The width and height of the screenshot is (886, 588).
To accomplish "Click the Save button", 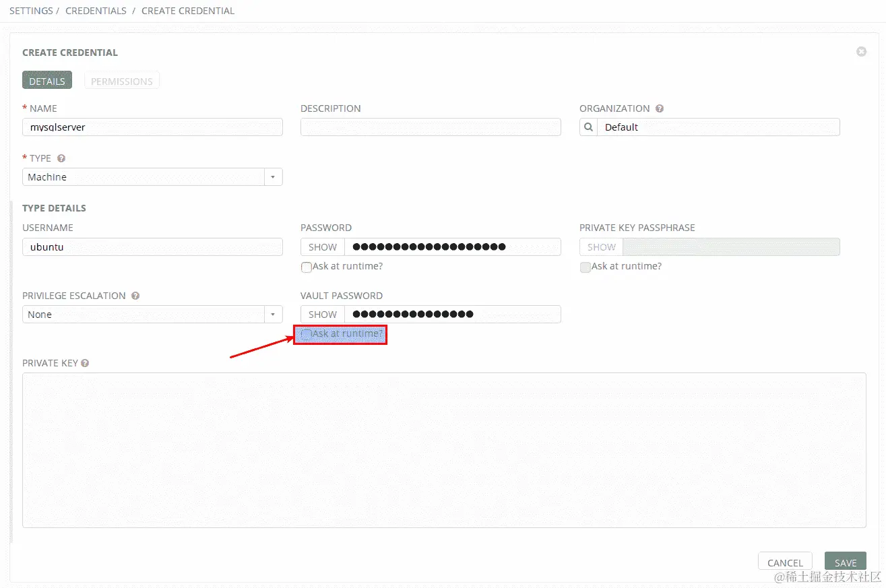I will coord(846,562).
